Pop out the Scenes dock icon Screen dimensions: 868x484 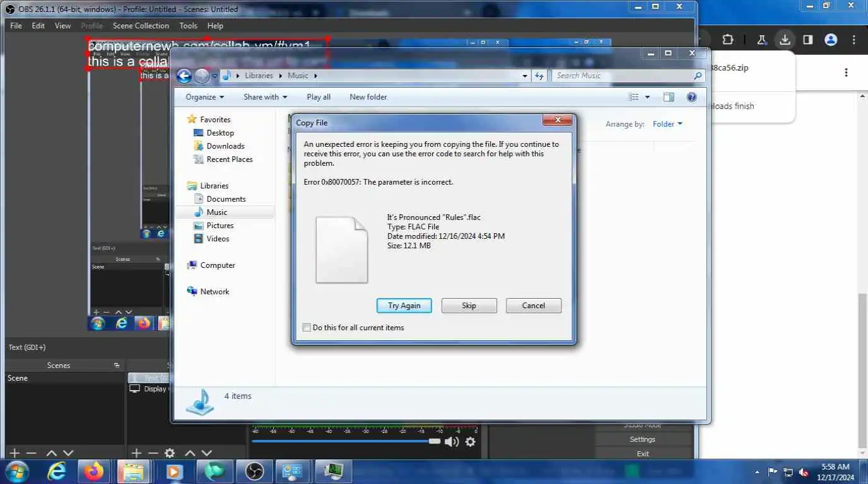tap(117, 366)
